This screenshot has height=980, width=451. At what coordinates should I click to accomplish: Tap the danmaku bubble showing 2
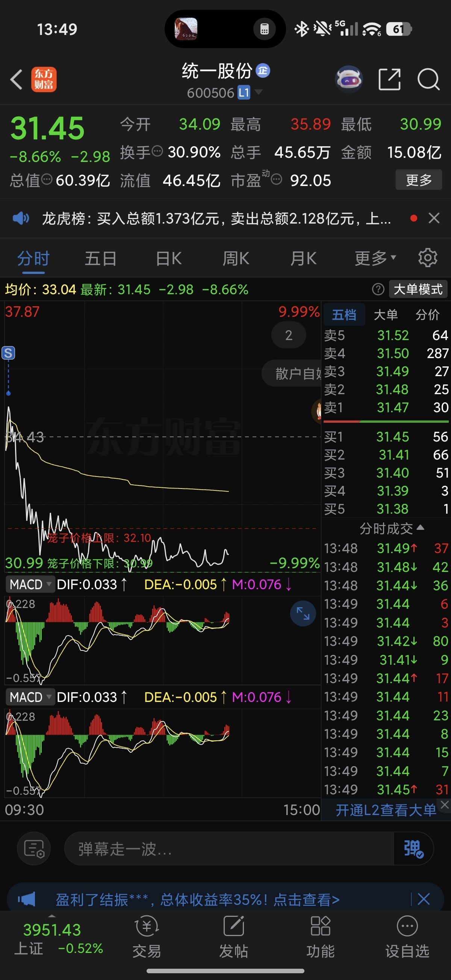[x=289, y=335]
